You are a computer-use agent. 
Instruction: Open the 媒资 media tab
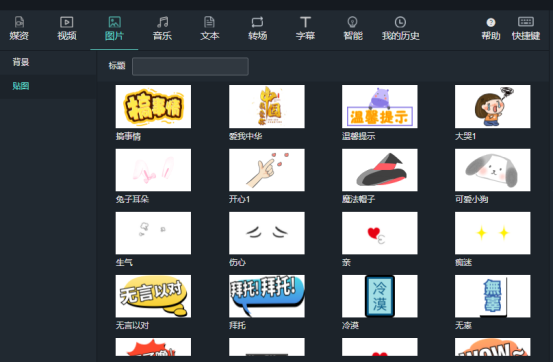coord(19,28)
